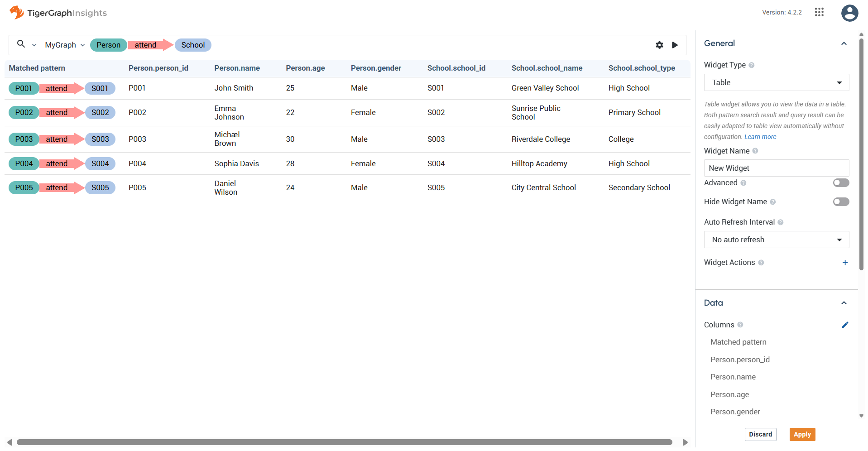Image resolution: width=868 pixels, height=451 pixels.
Task: Open the apps grid menu
Action: point(819,12)
